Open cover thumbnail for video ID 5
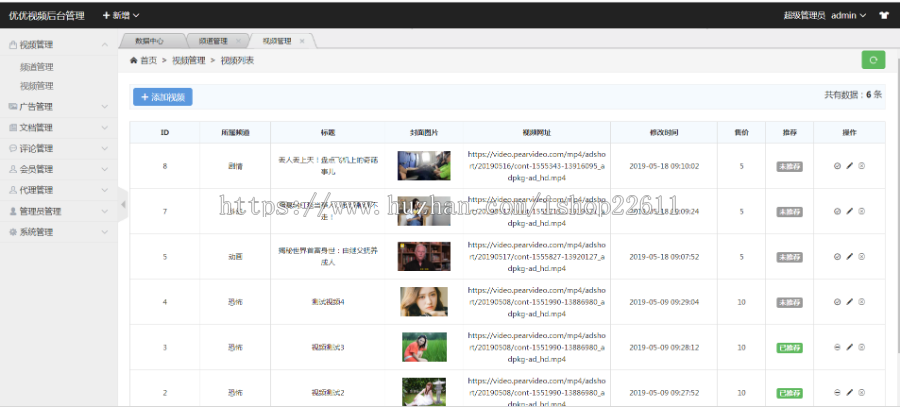The width and height of the screenshot is (900, 407). 424,256
